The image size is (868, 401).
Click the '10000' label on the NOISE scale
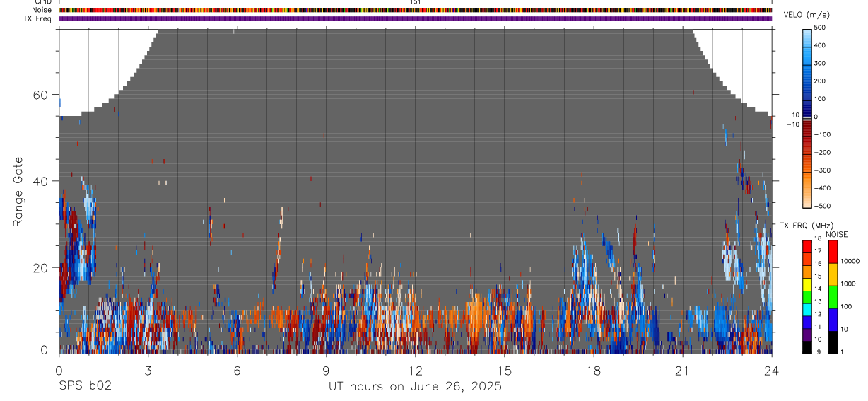tap(849, 262)
